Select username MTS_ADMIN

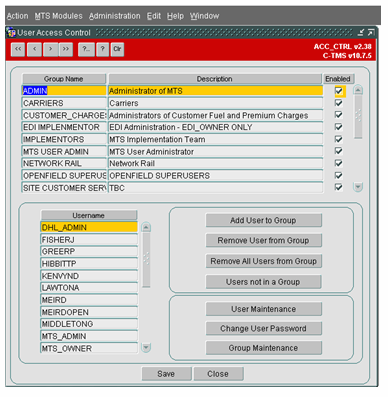point(89,336)
